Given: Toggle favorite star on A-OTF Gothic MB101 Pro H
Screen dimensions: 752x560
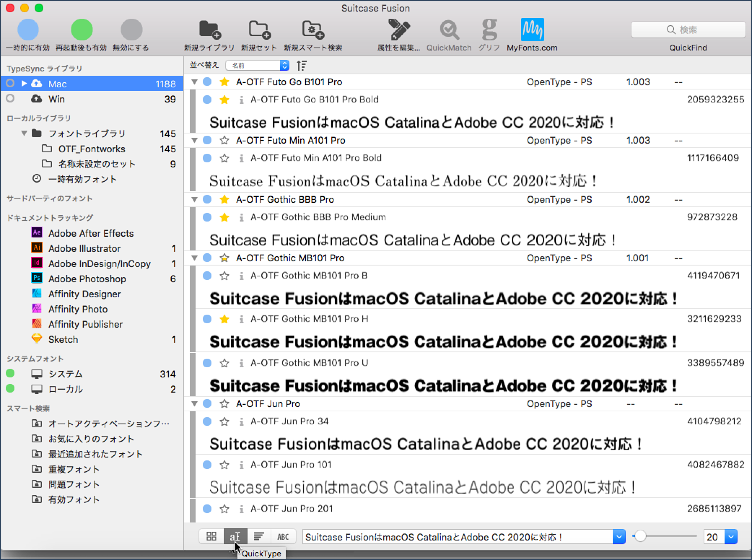Looking at the screenshot, I should point(224,319).
